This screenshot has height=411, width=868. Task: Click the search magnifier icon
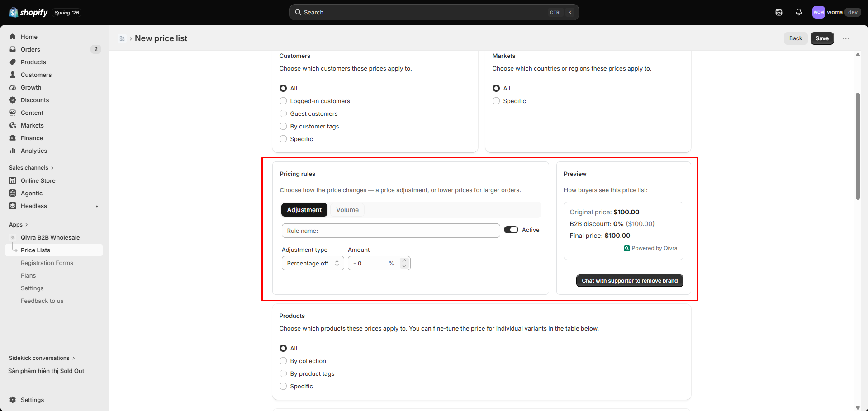point(298,12)
